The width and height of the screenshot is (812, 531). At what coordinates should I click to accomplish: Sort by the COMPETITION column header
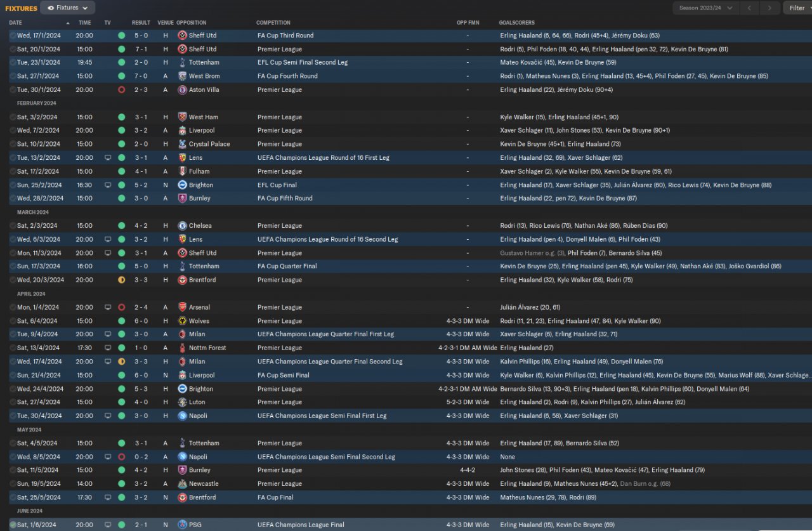(273, 23)
